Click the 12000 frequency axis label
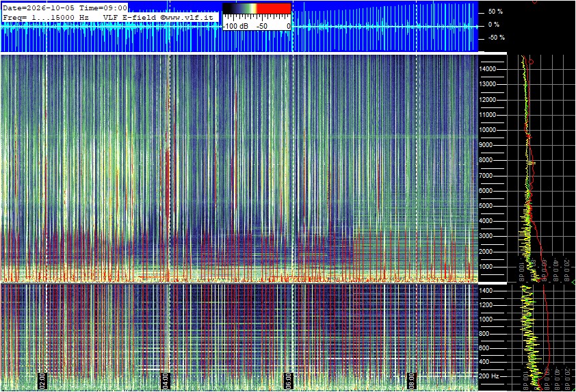This screenshot has height=392, width=576. point(488,100)
